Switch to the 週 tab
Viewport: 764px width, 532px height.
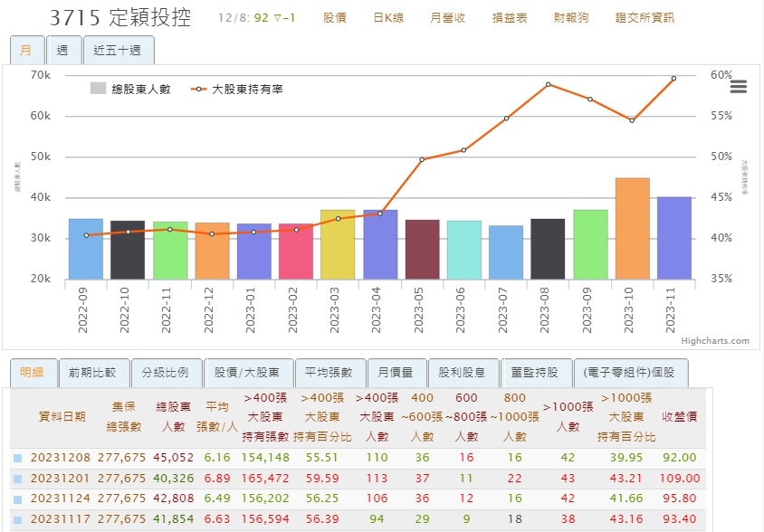pos(62,50)
